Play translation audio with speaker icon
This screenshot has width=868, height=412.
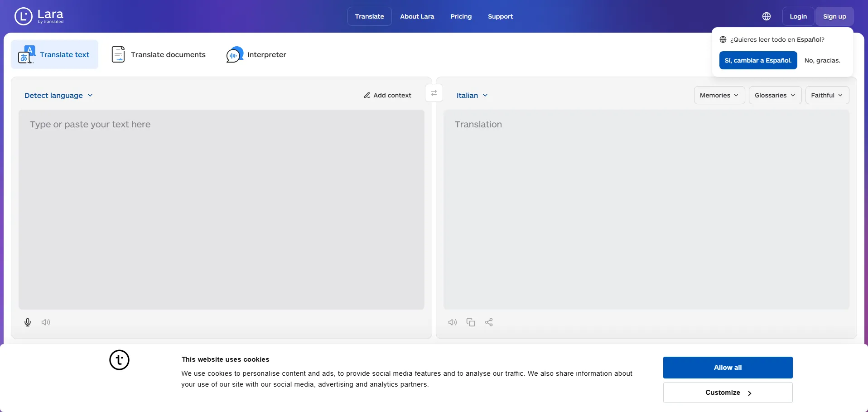pyautogui.click(x=453, y=322)
